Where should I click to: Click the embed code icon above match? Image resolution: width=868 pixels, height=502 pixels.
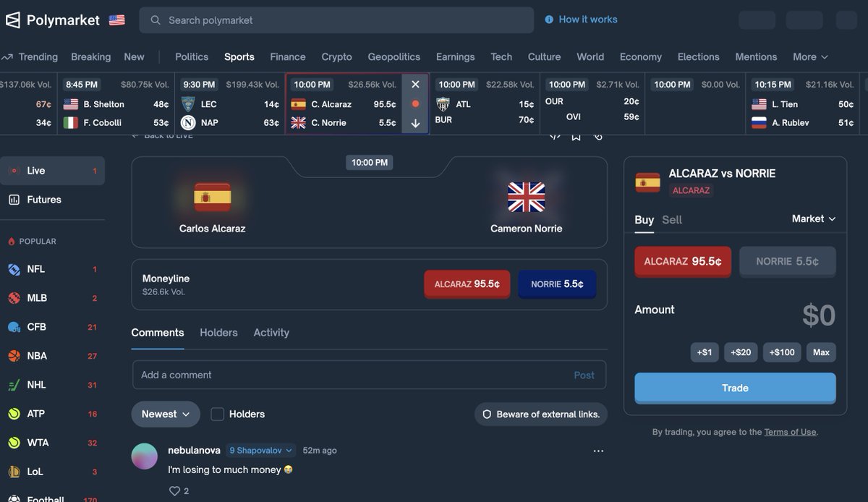(x=555, y=135)
